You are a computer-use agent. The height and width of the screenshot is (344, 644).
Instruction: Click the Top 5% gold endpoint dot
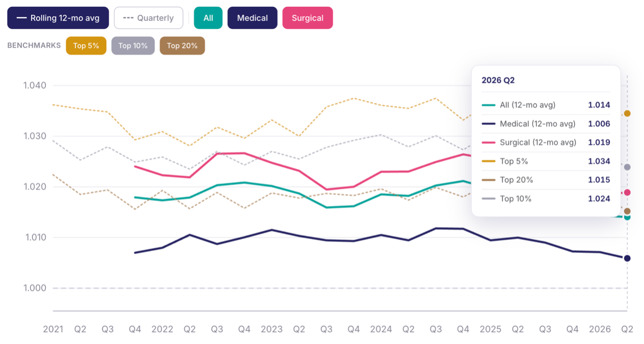point(627,114)
